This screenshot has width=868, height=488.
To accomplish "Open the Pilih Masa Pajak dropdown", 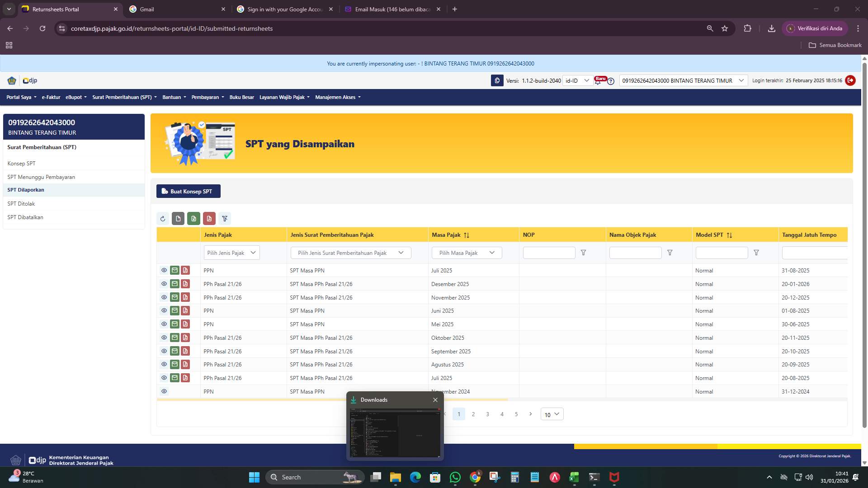I will (466, 253).
